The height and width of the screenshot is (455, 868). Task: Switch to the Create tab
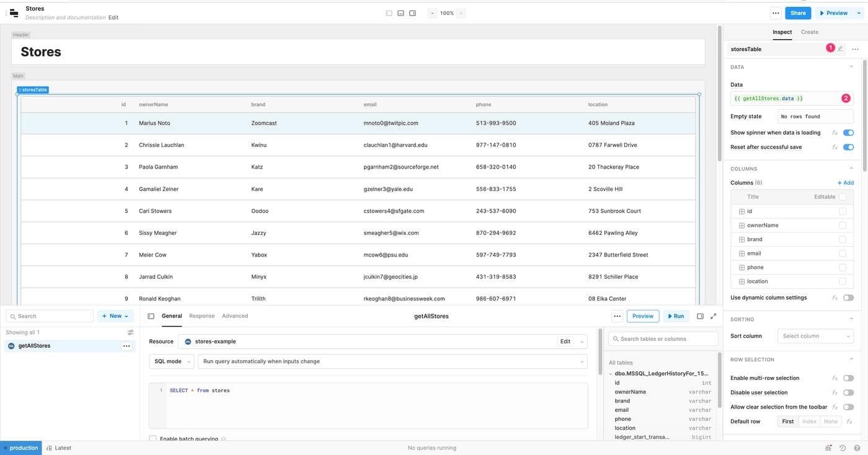[809, 32]
